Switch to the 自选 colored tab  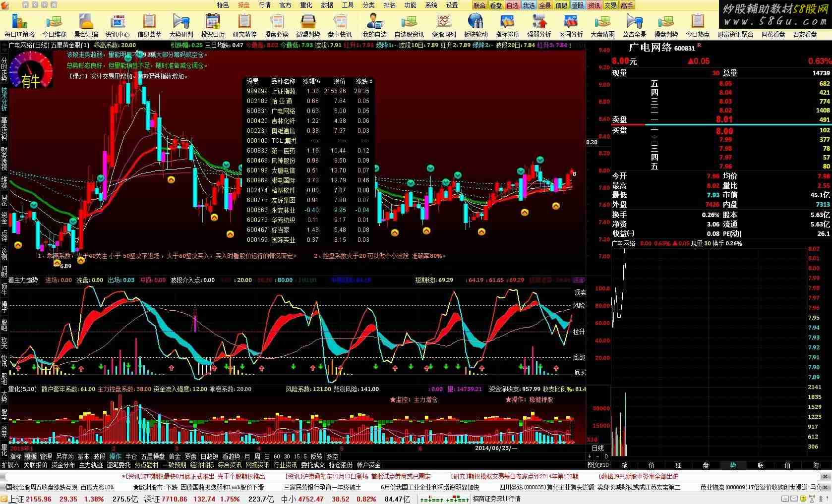512,5
